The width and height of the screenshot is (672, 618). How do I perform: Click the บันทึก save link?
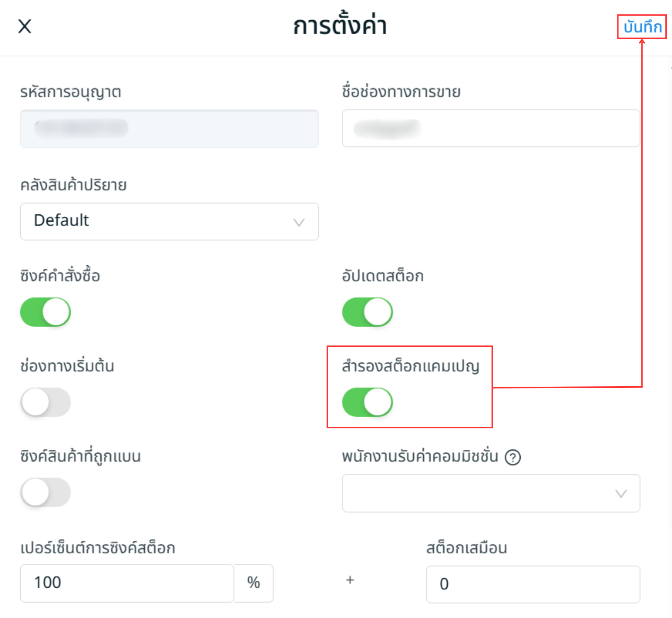[x=642, y=27]
